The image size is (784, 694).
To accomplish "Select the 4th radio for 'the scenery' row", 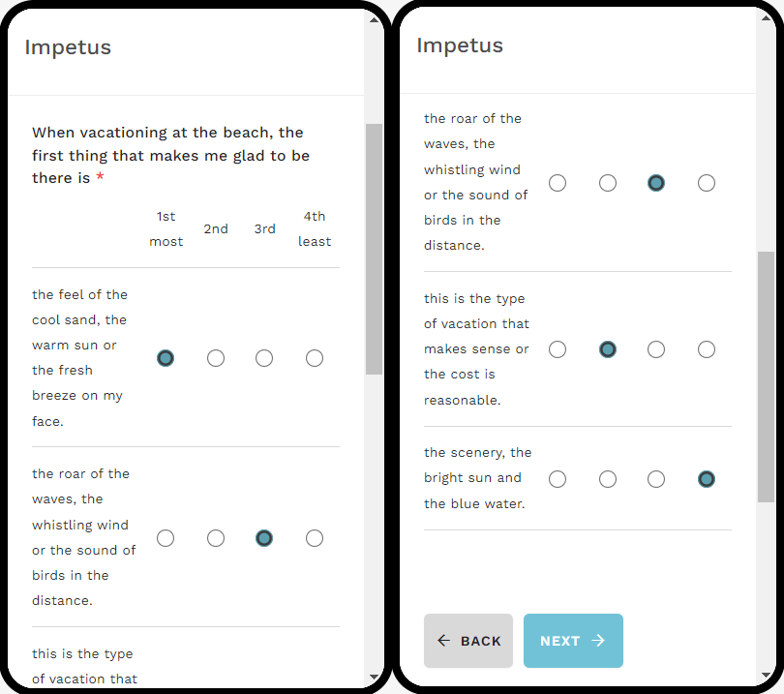I will point(707,479).
